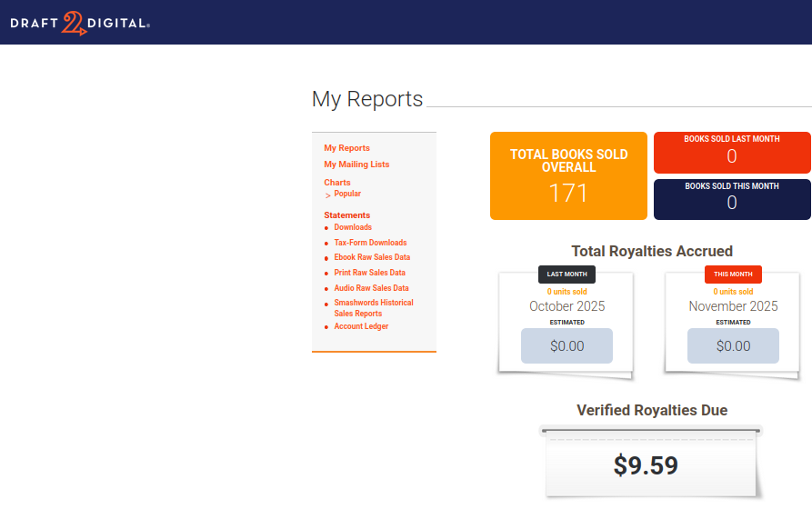The height and width of the screenshot is (519, 812).
Task: Go to Downloads under Statements
Action: 353,227
